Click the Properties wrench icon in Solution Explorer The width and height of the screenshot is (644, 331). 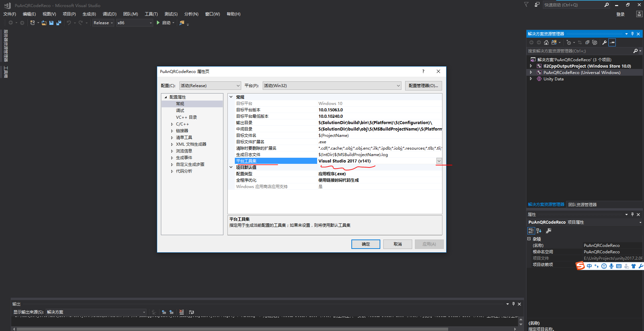point(604,42)
